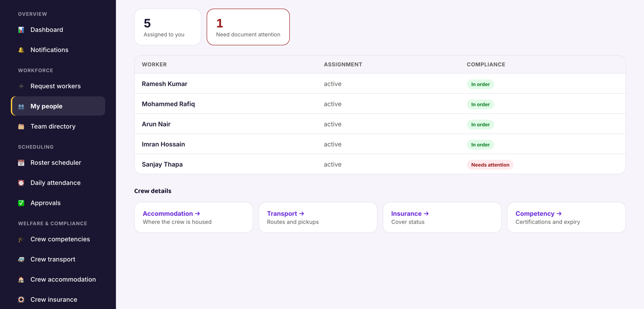Image resolution: width=644 pixels, height=309 pixels.
Task: Click the Approvals green checkmark icon
Action: [21, 203]
